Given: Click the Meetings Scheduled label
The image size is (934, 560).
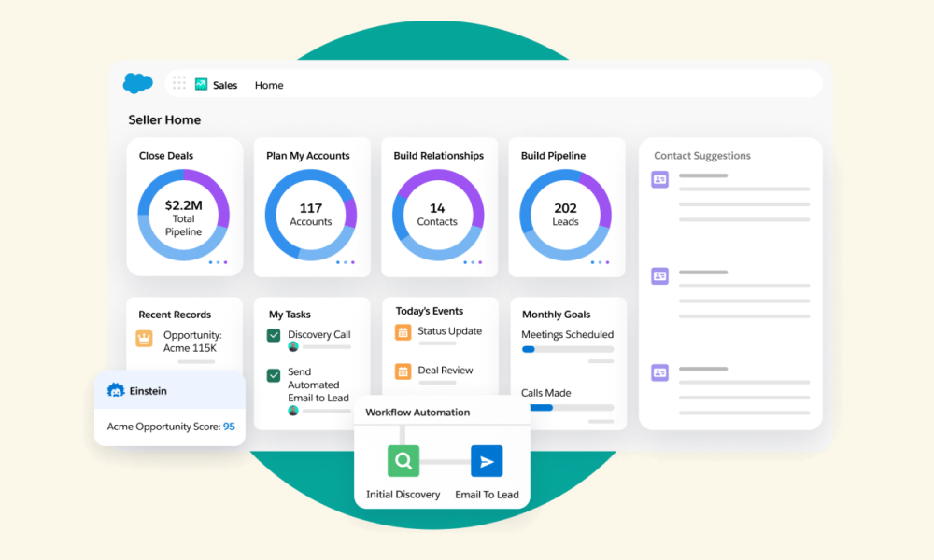Looking at the screenshot, I should (x=568, y=334).
